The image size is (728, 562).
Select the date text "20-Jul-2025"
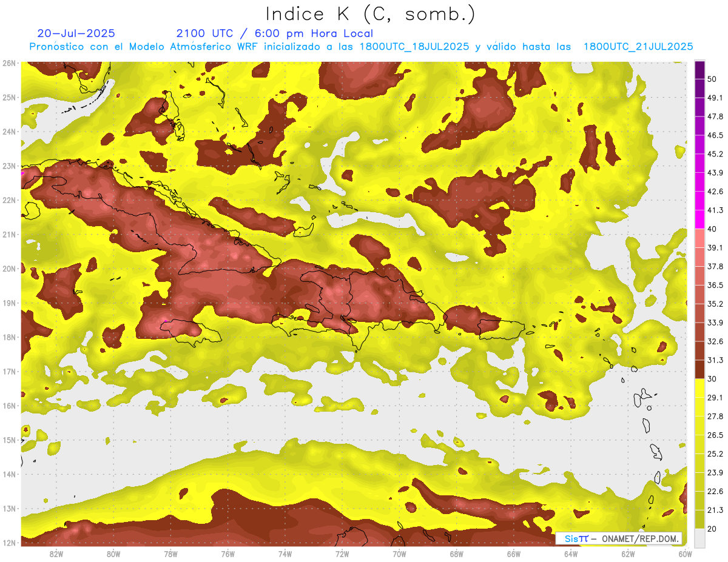pyautogui.click(x=76, y=33)
